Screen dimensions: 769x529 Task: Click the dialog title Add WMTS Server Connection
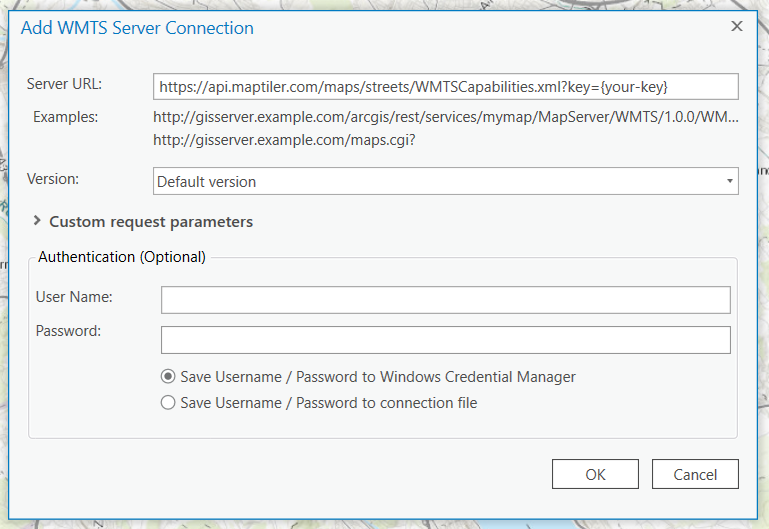point(138,28)
